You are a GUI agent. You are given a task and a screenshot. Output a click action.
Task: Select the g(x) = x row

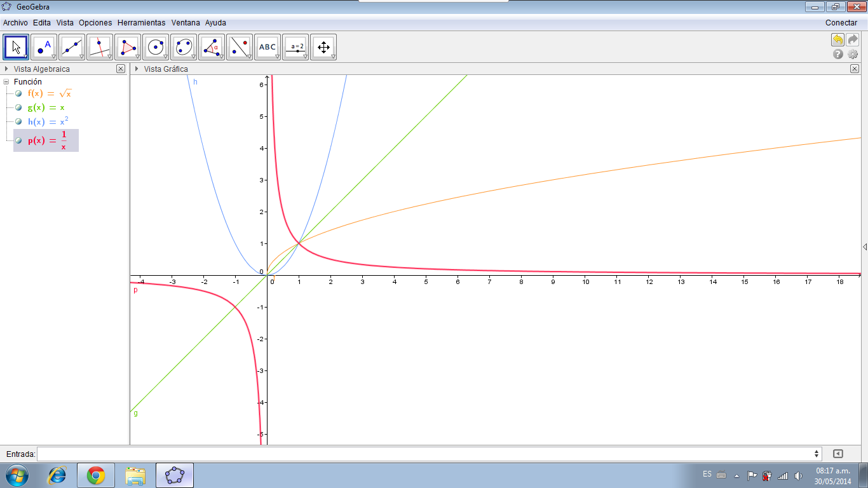(46, 107)
